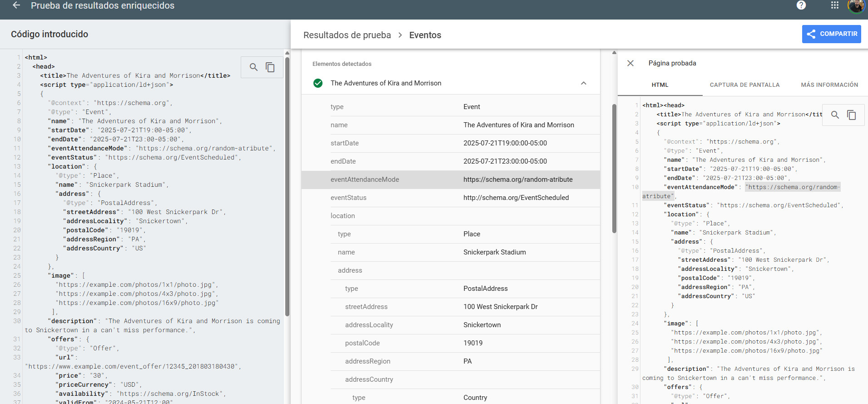Select the eventStatus row
This screenshot has width=868, height=404.
(451, 198)
